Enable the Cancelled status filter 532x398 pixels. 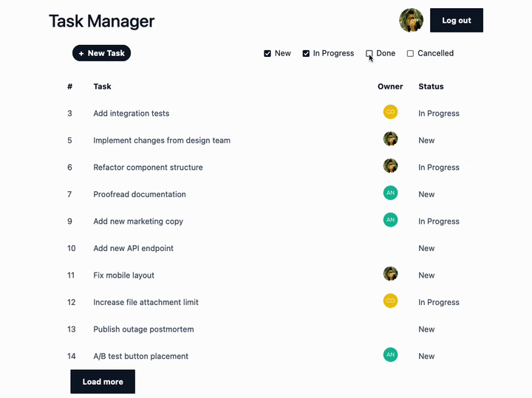click(411, 54)
